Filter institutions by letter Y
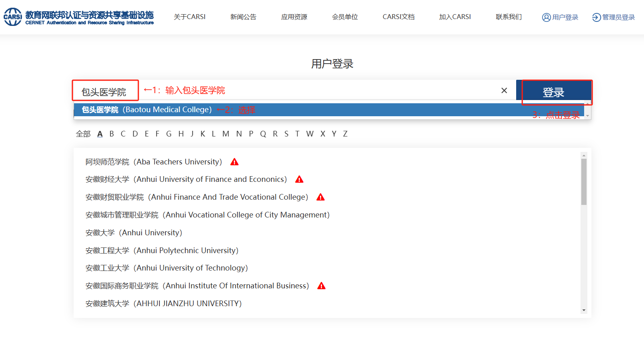The image size is (644, 341). coord(334,134)
